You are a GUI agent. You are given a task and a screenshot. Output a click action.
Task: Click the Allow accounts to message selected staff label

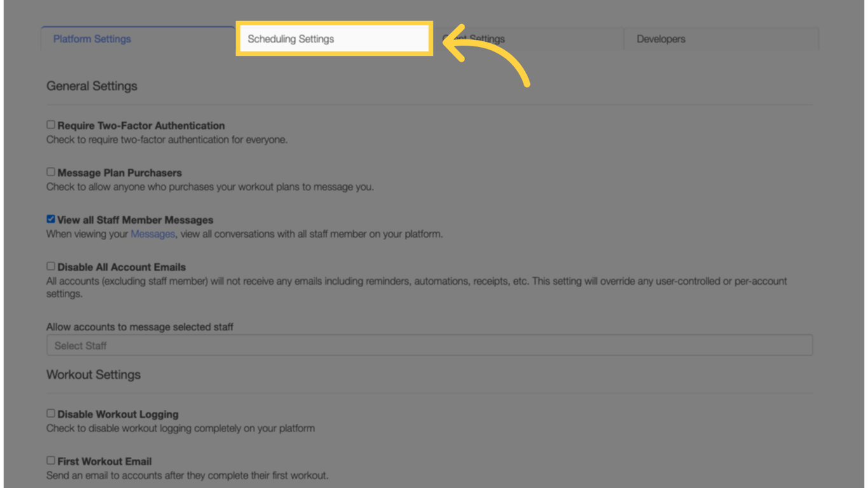point(139,327)
